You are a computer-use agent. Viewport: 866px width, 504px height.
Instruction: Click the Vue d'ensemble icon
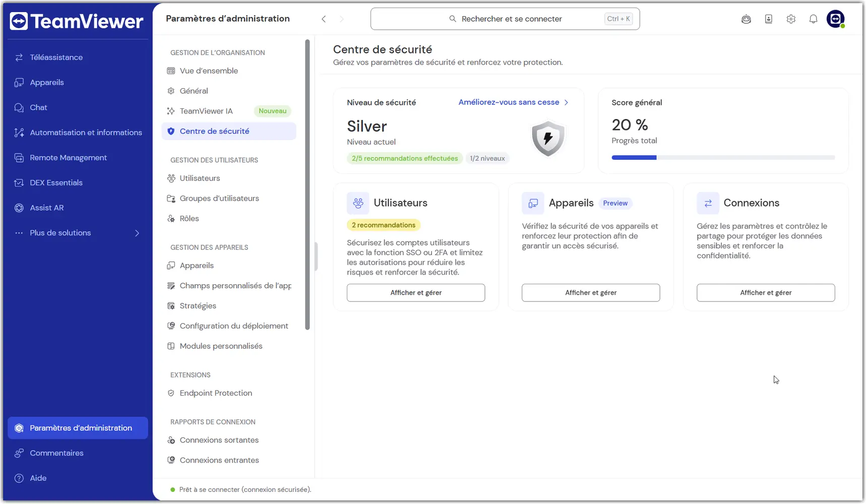171,71
